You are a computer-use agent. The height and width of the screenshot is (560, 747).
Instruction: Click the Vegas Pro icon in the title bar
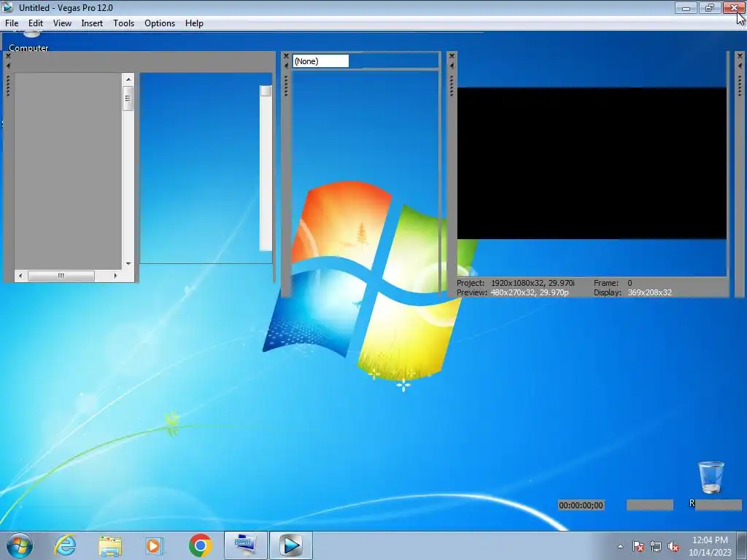click(x=7, y=7)
